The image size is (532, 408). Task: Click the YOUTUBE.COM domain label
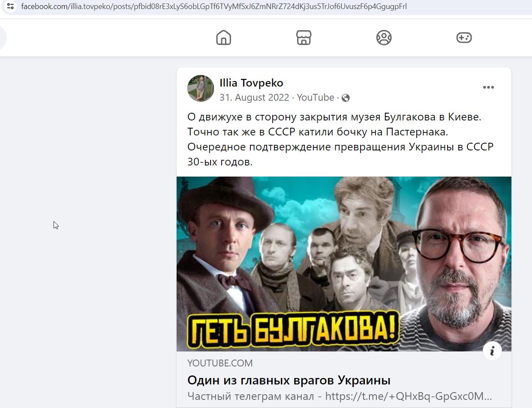coord(220,363)
